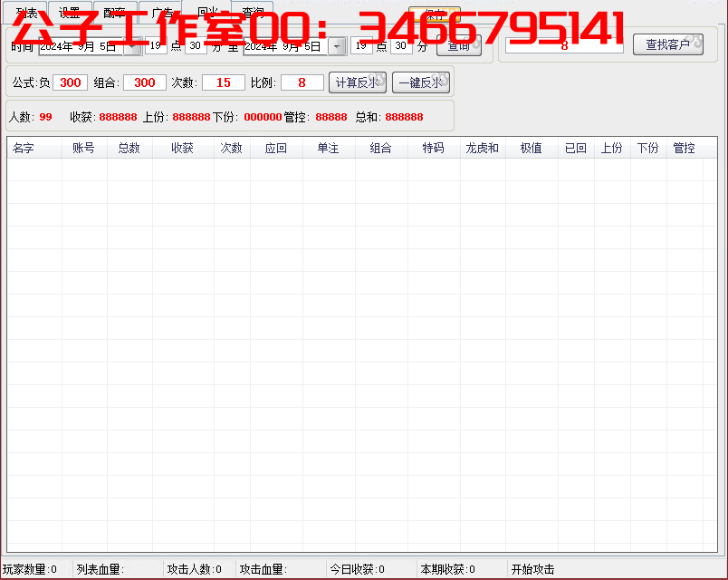Click the 比例 field showing 8
Screen dimensions: 728x580
(x=302, y=82)
